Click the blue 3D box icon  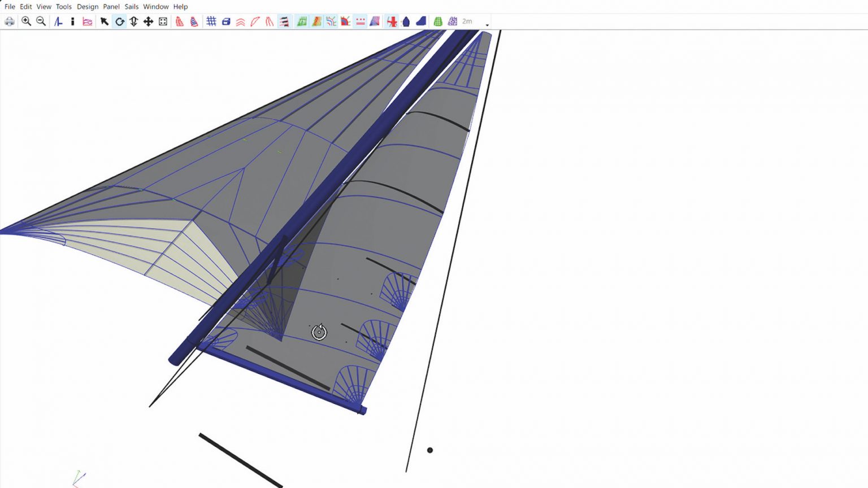tap(226, 21)
